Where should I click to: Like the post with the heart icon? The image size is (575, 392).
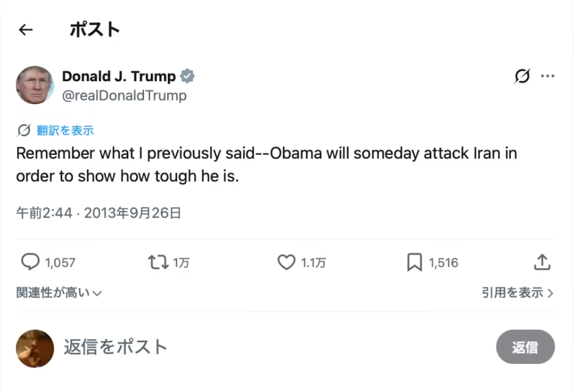coord(286,262)
